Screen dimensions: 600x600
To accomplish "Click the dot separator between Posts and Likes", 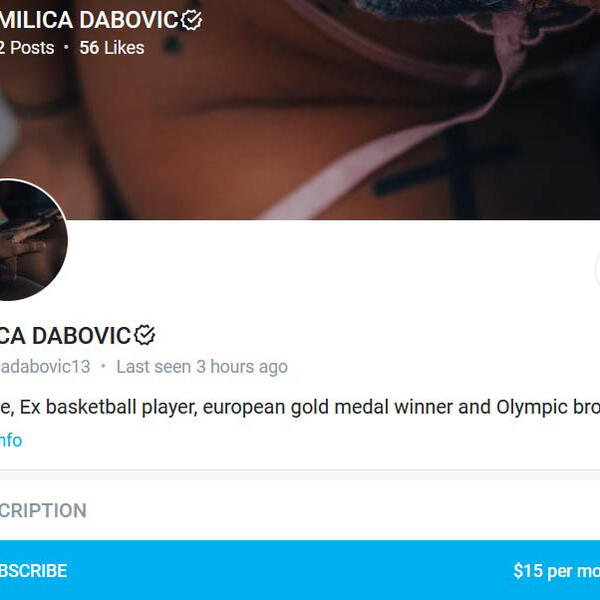I will pyautogui.click(x=66, y=47).
